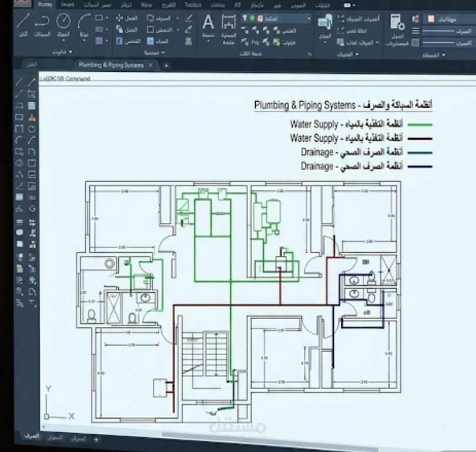Click the Insert block icon
This screenshot has height=452, width=476.
click(x=325, y=23)
